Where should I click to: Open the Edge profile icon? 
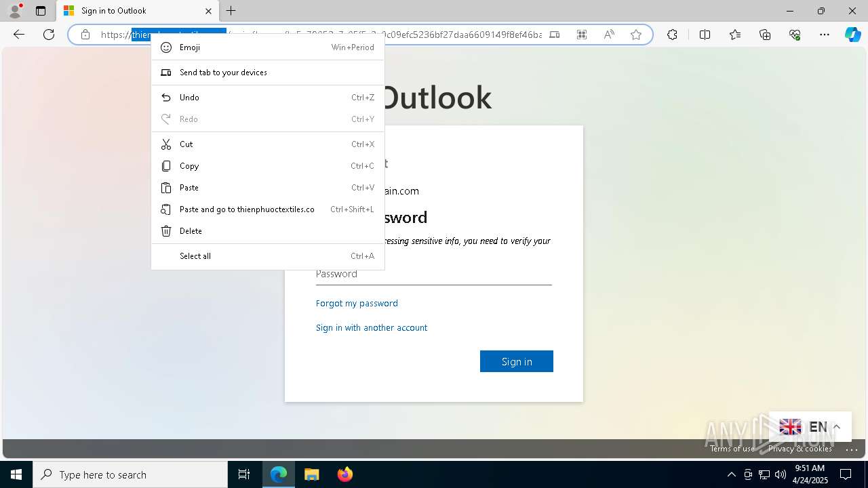tap(15, 11)
